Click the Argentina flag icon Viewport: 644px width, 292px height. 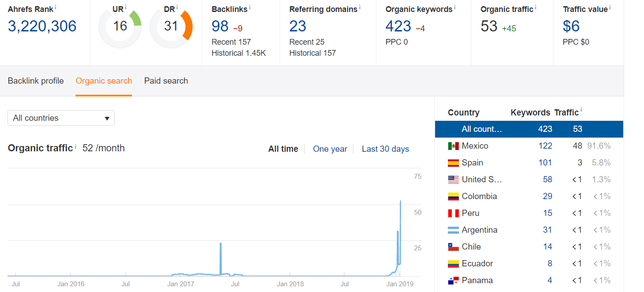[453, 230]
